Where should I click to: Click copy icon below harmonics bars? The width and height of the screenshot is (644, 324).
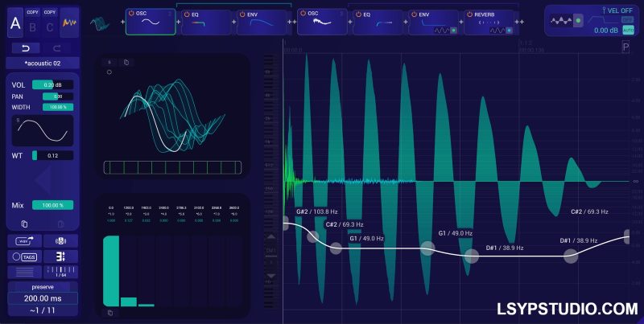click(110, 313)
